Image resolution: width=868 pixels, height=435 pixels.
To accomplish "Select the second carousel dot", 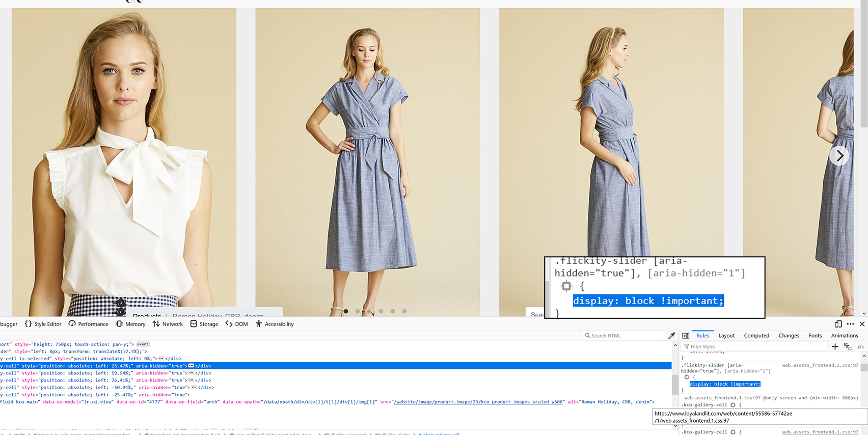I will (x=358, y=311).
